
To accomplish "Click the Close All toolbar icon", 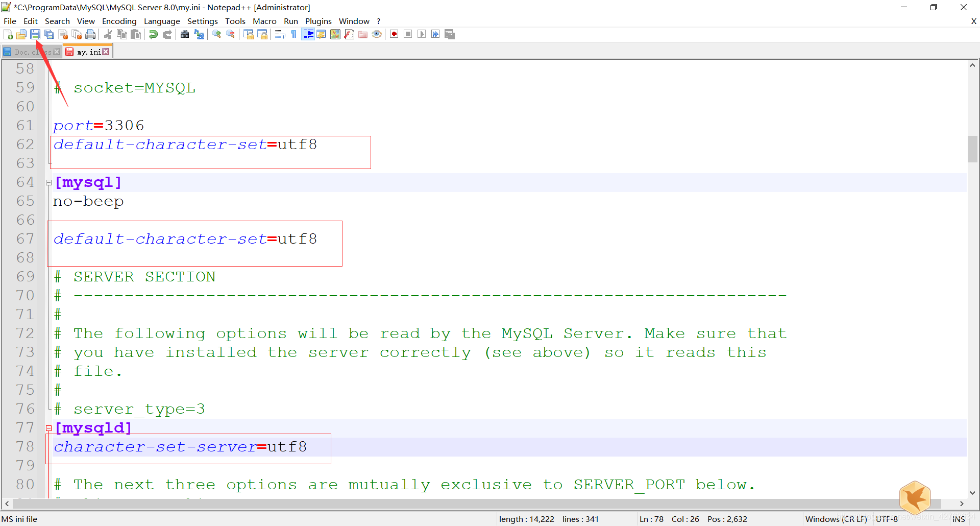I will pos(77,34).
